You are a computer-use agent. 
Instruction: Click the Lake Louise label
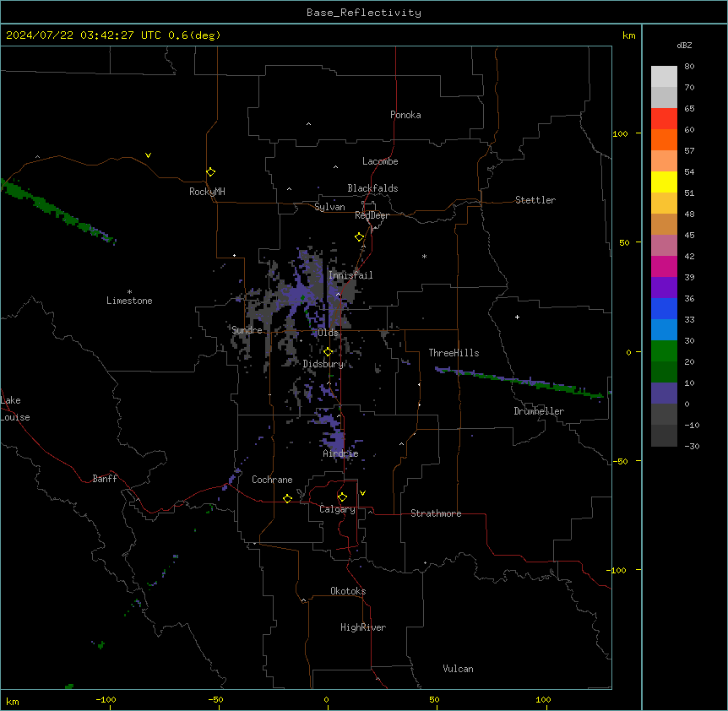click(x=15, y=409)
